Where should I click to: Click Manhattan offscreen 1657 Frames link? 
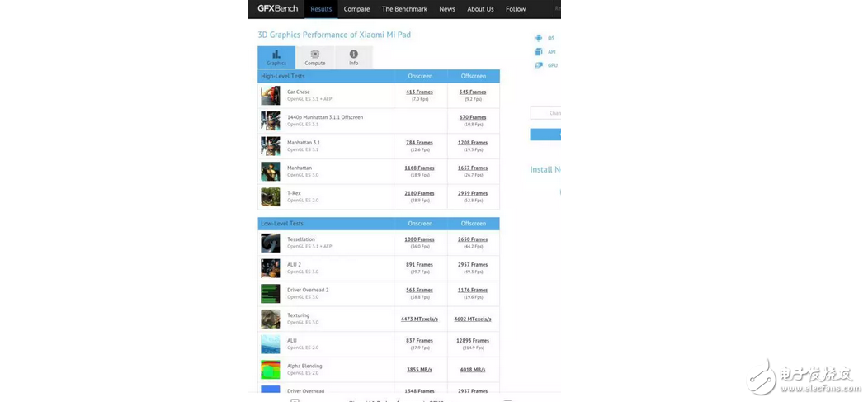[473, 168]
